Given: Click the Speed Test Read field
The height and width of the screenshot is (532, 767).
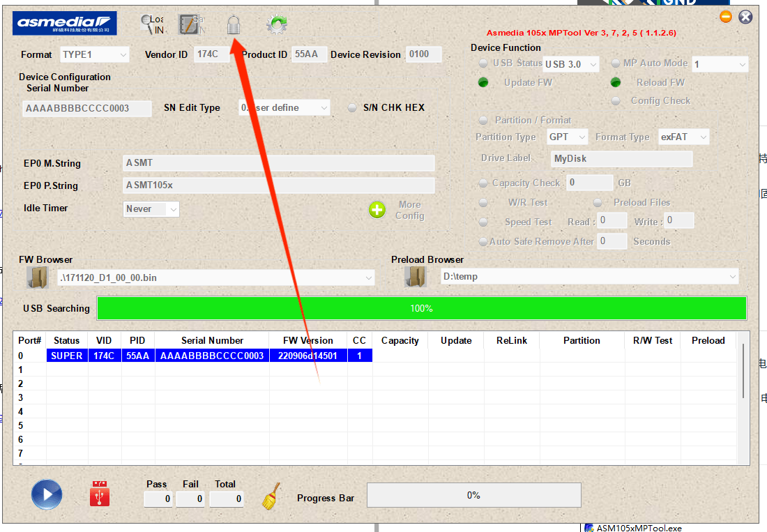Looking at the screenshot, I should (x=612, y=220).
